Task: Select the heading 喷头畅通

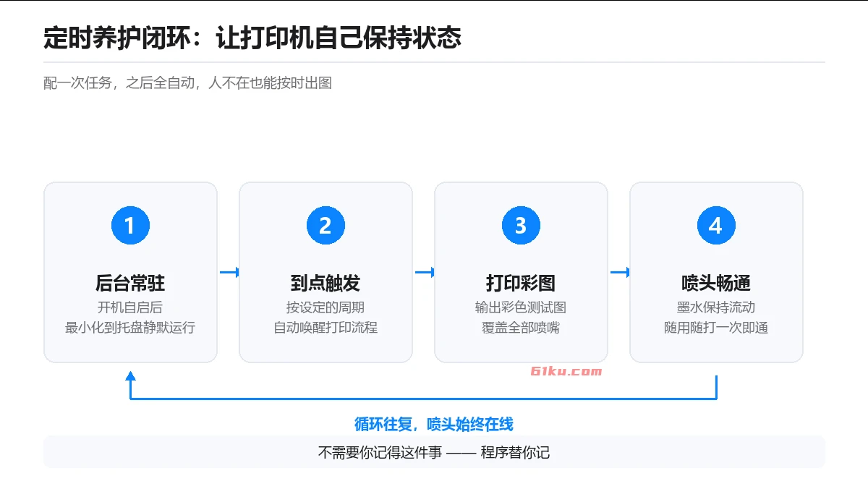Action: click(x=716, y=283)
